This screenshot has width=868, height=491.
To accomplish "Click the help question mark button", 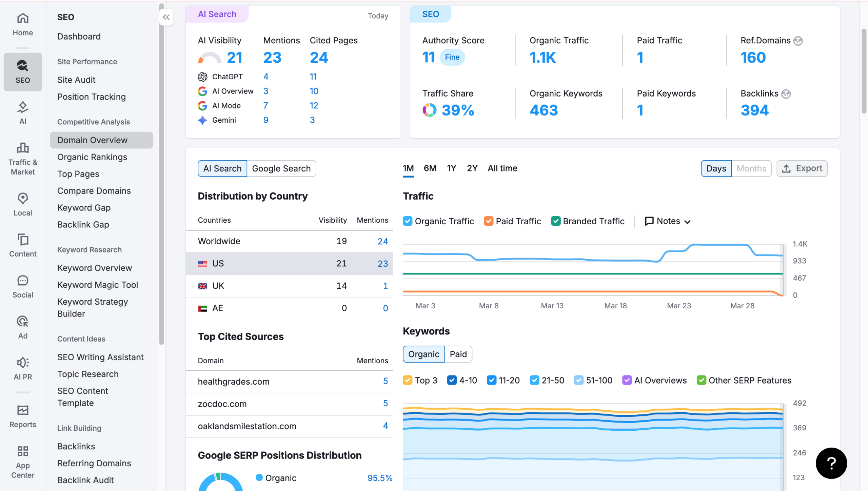I will (x=831, y=463).
